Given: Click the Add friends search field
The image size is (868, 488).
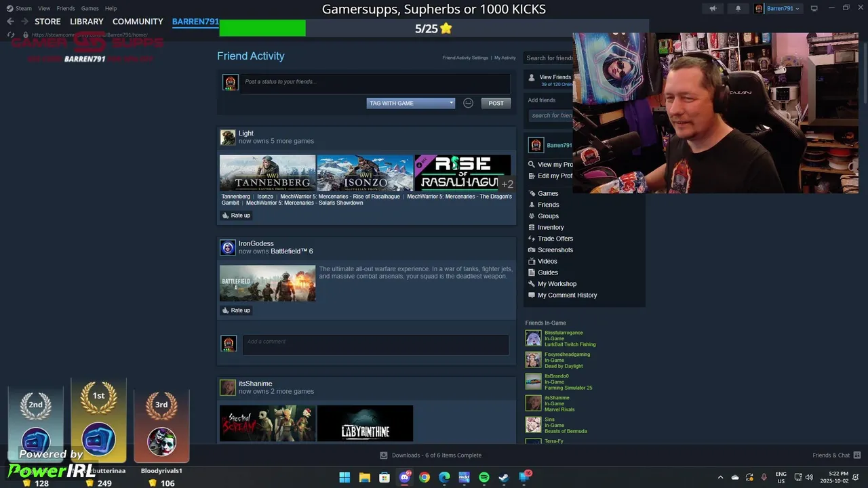Looking at the screenshot, I should point(551,115).
